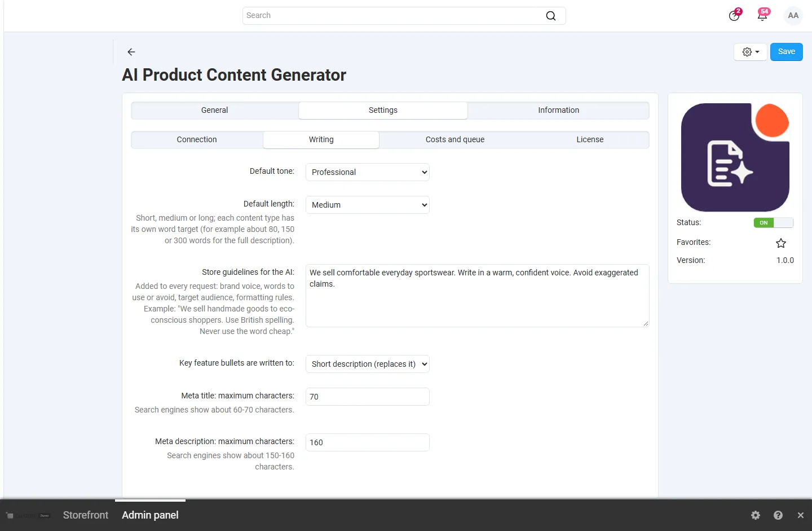Open the Costs and queue sub-tab
This screenshot has width=812, height=531.
click(455, 140)
